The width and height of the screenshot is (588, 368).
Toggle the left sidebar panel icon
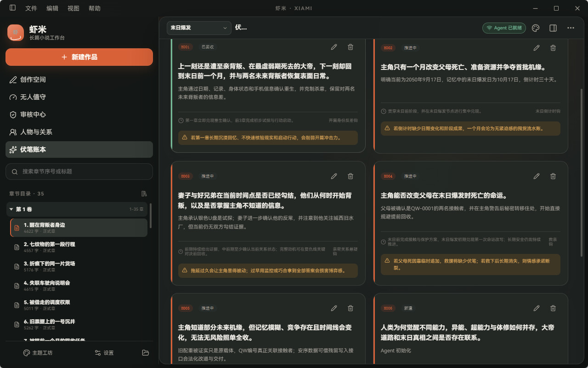(x=12, y=8)
